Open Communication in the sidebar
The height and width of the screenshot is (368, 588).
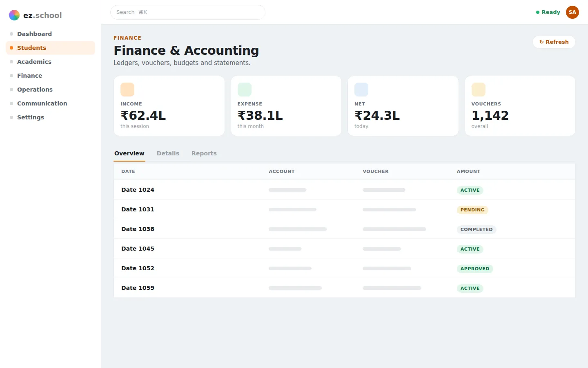51,103
